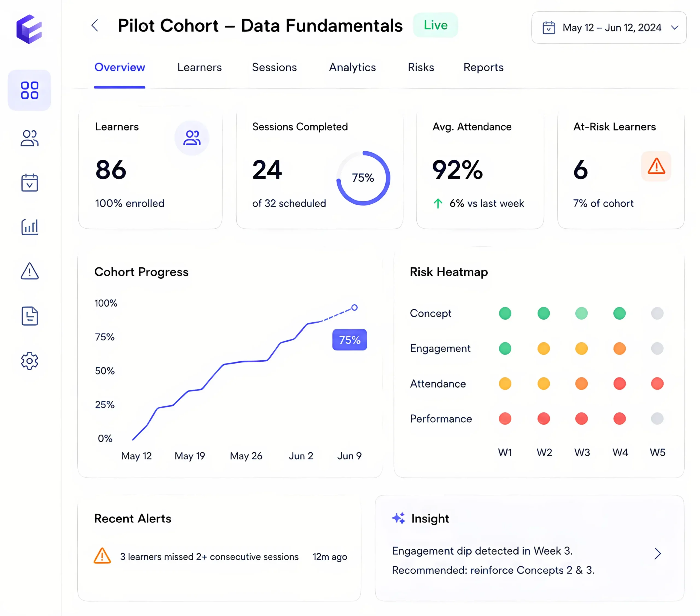Viewport: 700px width, 616px height.
Task: Go back using the left arrow
Action: pos(95,26)
